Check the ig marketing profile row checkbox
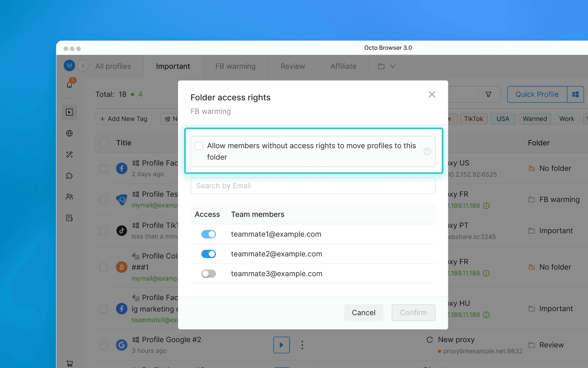The height and width of the screenshot is (368, 588). pyautogui.click(x=104, y=309)
